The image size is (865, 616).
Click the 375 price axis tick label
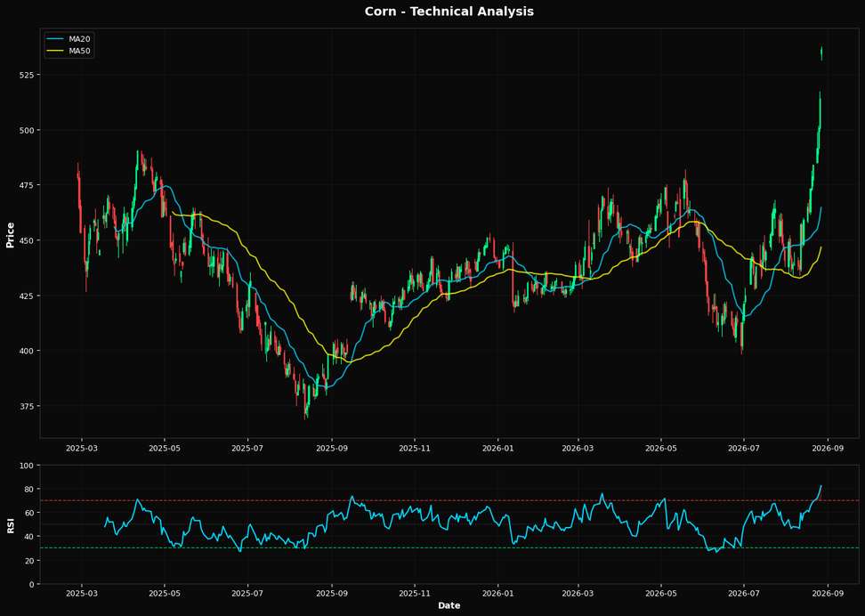point(26,406)
